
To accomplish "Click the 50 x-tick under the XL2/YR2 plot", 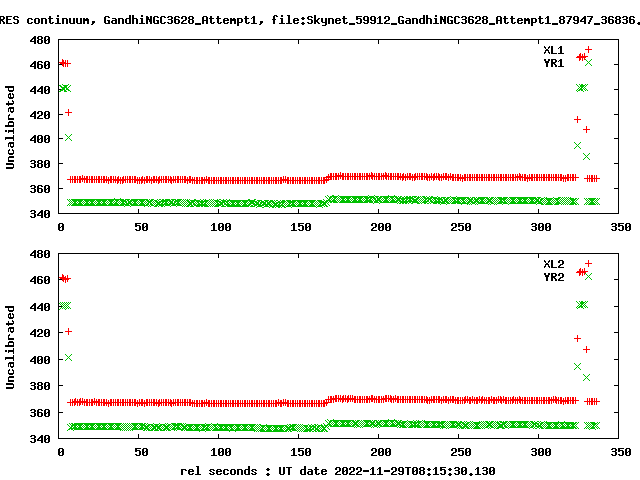I will coord(141,452).
